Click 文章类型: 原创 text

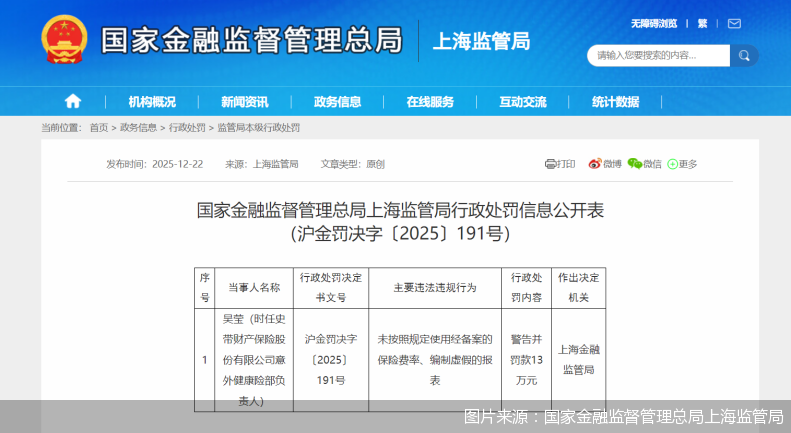coord(353,164)
